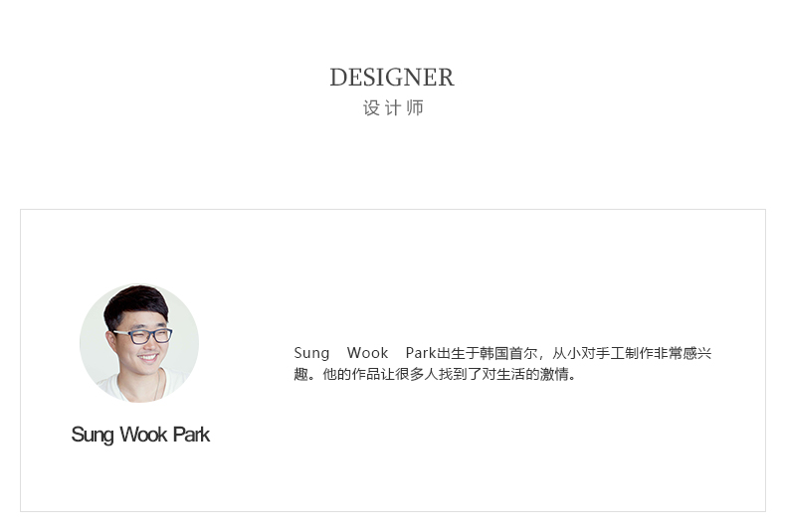Click the word Wook in the biography
The image size is (786, 532).
(x=367, y=353)
